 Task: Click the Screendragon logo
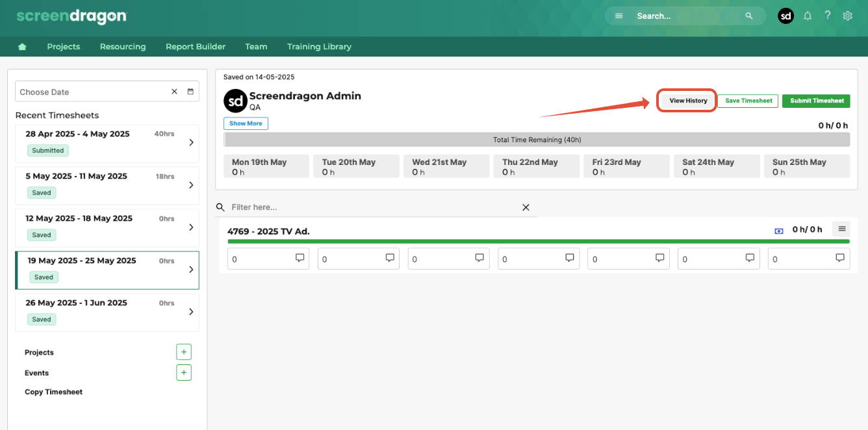coord(71,16)
